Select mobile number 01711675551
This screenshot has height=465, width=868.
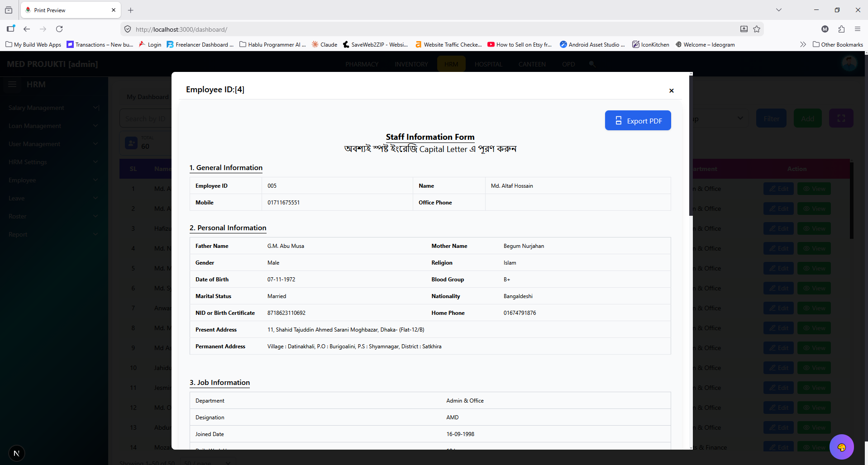283,203
